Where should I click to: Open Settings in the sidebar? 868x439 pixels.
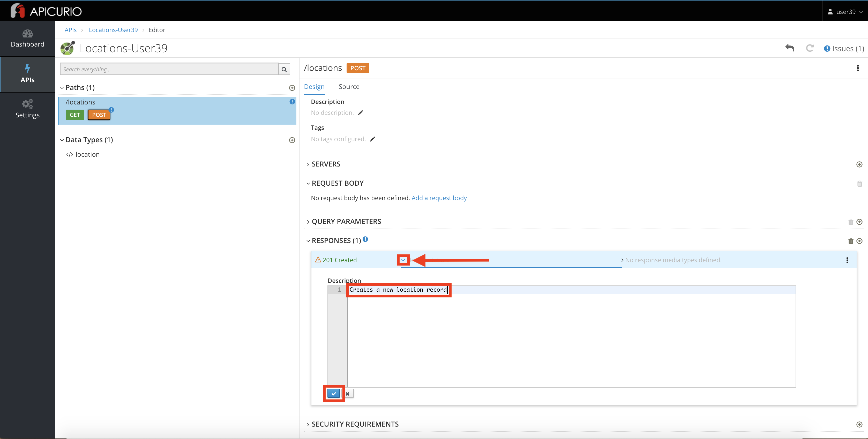tap(27, 109)
